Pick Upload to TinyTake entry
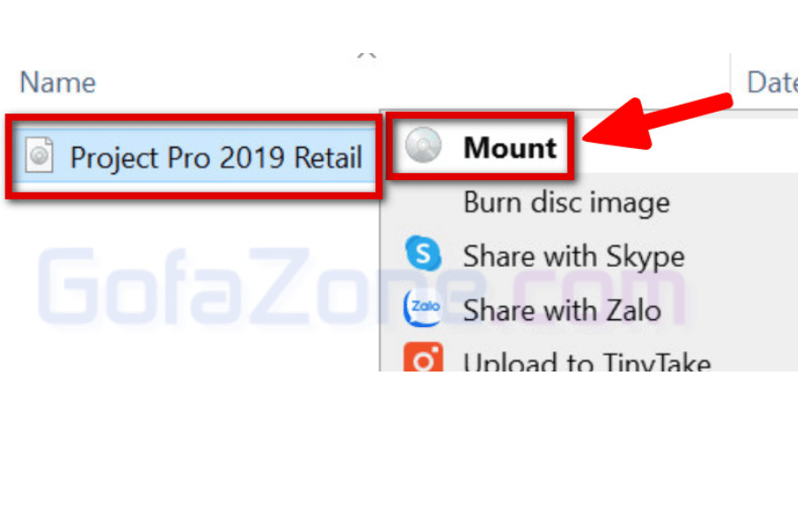This screenshot has height=532, width=798. (587, 362)
